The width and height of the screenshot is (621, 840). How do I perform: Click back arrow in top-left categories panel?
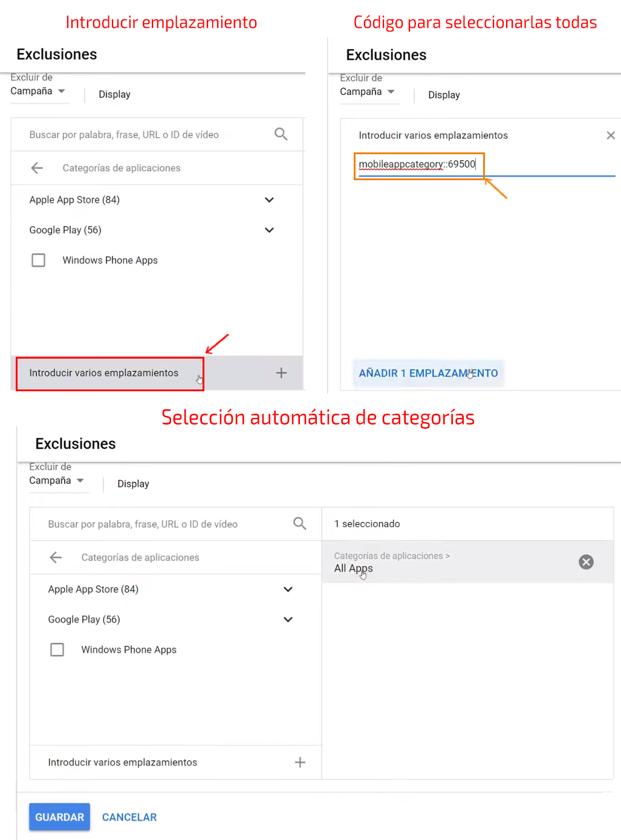[x=37, y=168]
